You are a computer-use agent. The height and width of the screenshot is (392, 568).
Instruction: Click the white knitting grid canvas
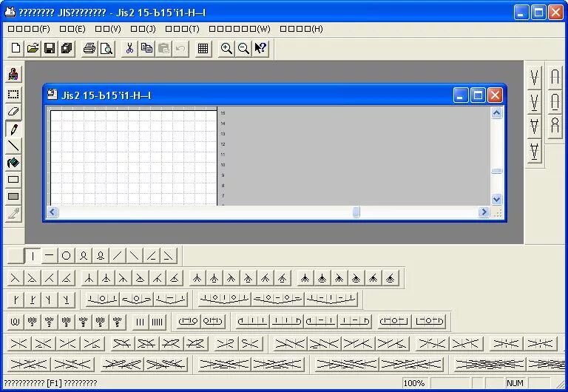click(133, 158)
